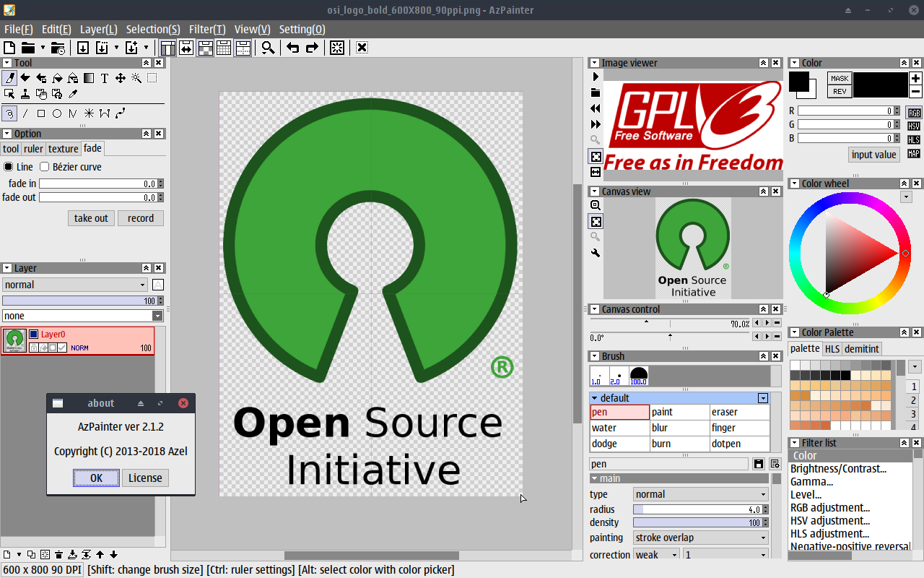Choose the circle draw type
This screenshot has height=578, width=924.
(57, 113)
